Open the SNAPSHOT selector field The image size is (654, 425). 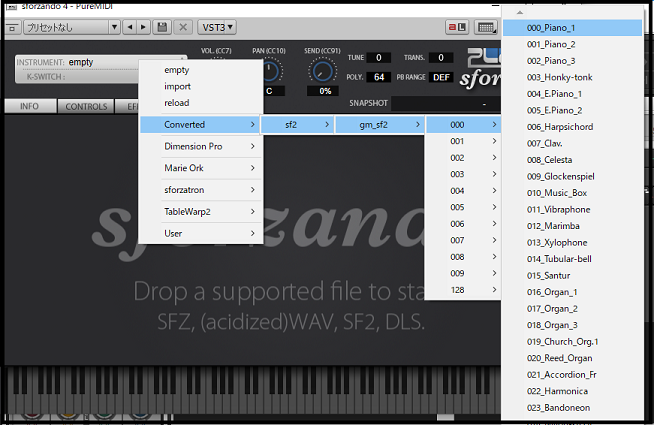[x=446, y=103]
